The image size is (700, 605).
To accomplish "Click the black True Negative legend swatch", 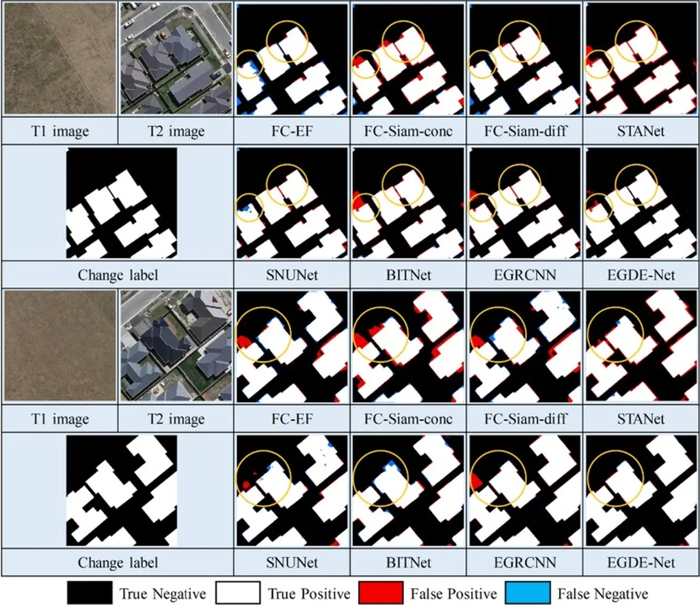I will (x=90, y=593).
